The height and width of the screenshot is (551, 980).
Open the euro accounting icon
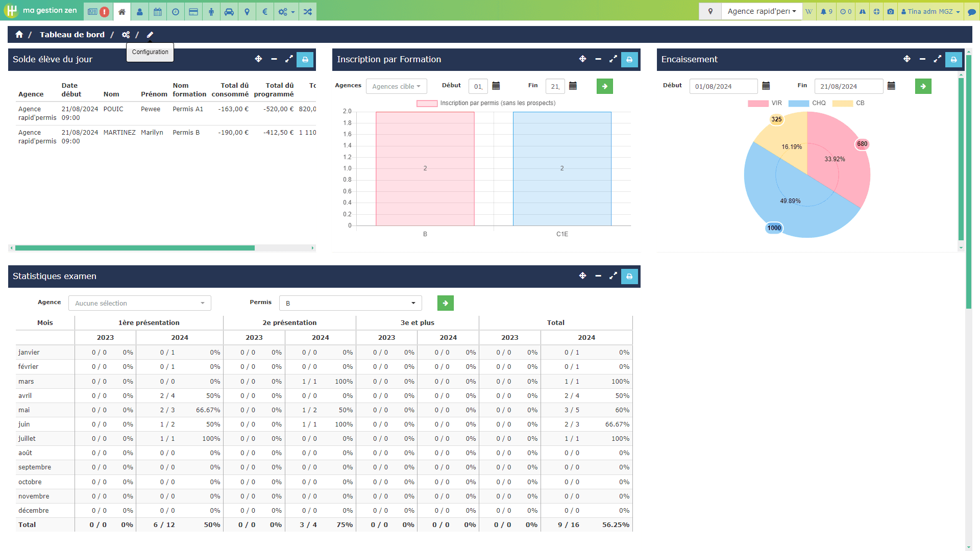pyautogui.click(x=264, y=11)
